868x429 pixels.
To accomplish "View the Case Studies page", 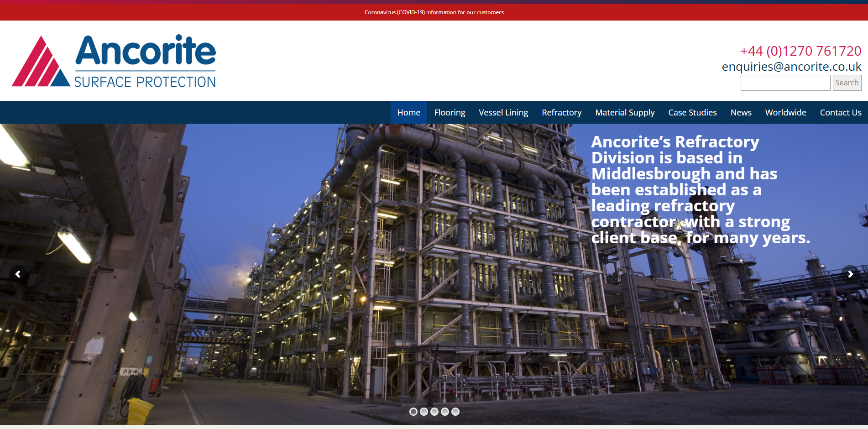I will pos(692,113).
